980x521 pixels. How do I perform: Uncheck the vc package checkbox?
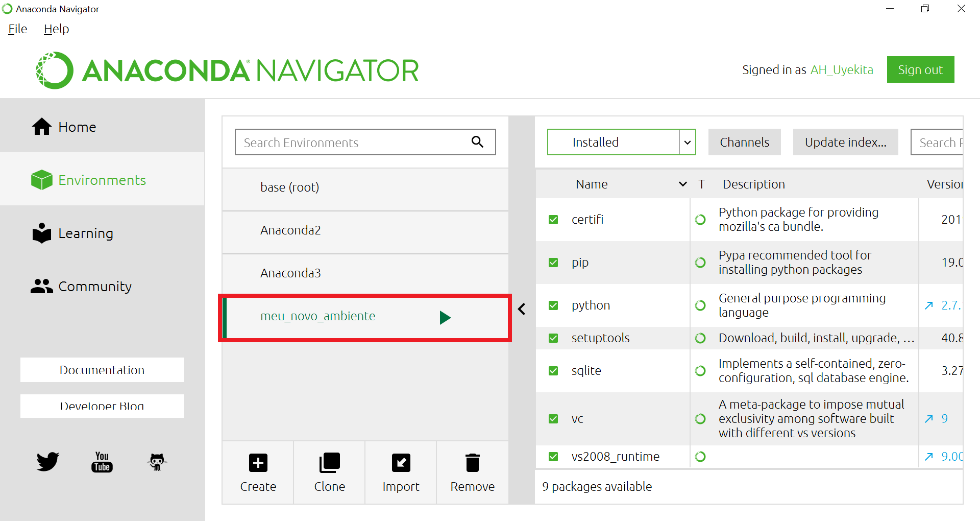point(553,418)
